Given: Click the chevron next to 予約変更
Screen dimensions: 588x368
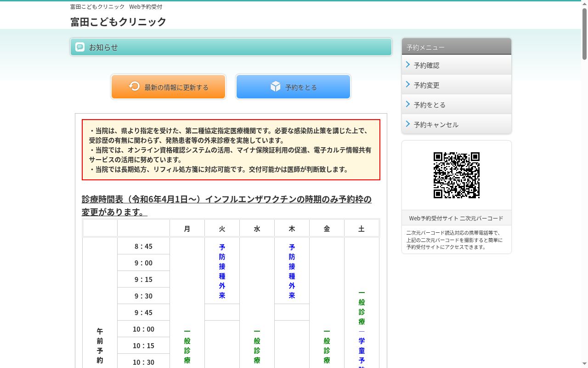Looking at the screenshot, I should (408, 85).
